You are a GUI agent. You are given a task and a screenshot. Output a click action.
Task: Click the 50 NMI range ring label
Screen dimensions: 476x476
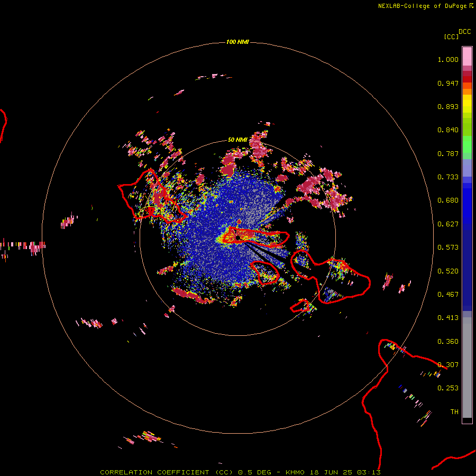pyautogui.click(x=237, y=140)
